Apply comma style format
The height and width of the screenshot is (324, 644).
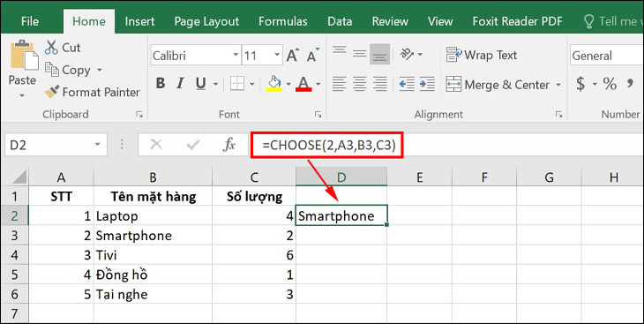(x=630, y=84)
